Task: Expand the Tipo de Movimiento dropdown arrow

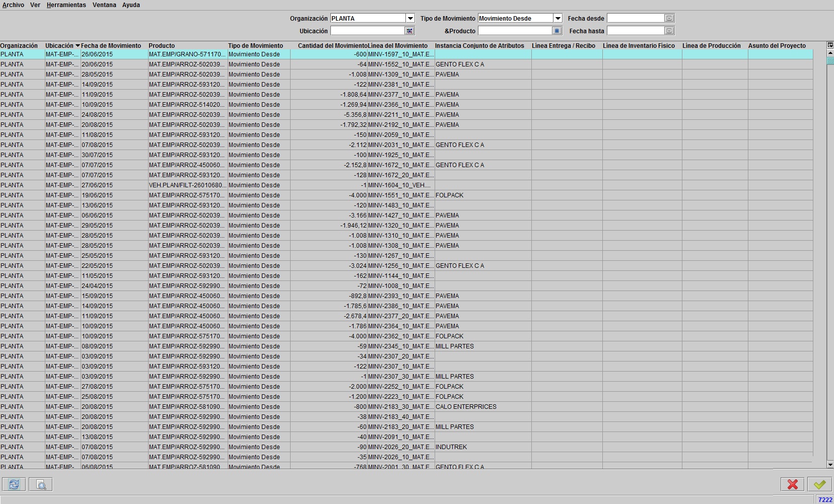Action: (558, 18)
